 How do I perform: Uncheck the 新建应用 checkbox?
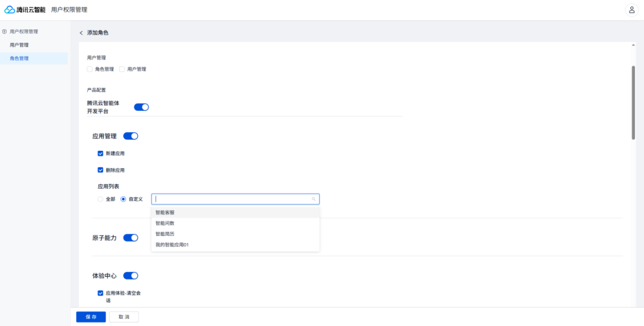point(101,153)
